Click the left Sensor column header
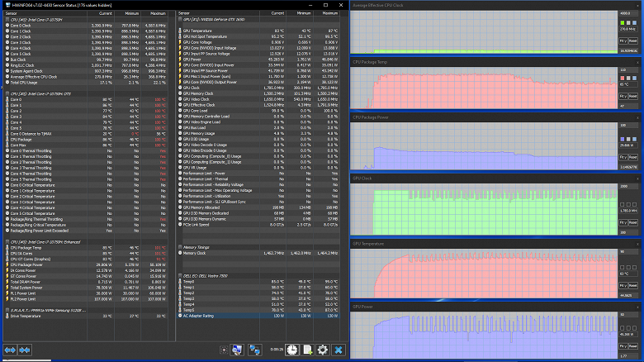The width and height of the screenshot is (644, 362). click(12, 13)
